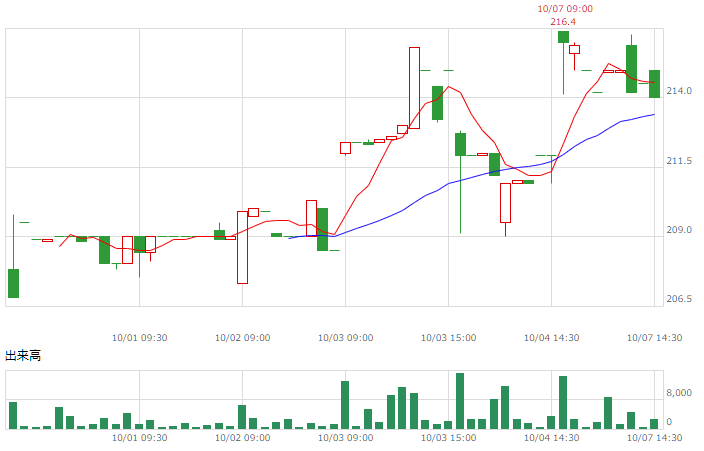Select the tall volume bar at 10/03 09:00
Viewport: 704px width, 451px height.
coord(345,405)
